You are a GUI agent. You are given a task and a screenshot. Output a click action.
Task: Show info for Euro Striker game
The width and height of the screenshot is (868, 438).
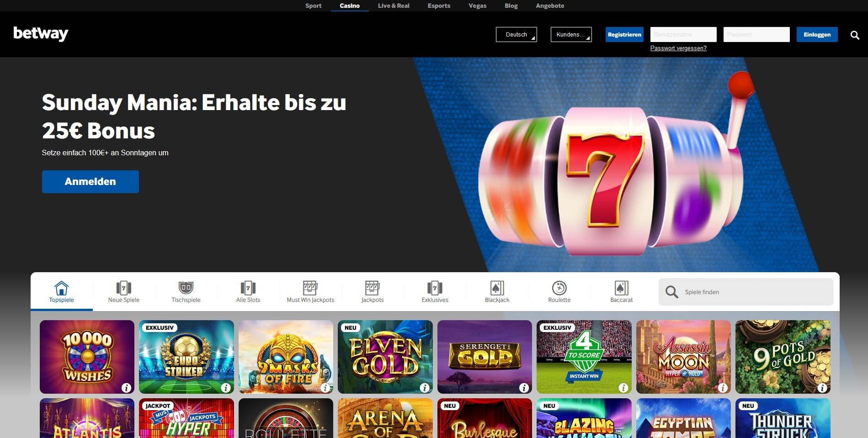coord(226,388)
